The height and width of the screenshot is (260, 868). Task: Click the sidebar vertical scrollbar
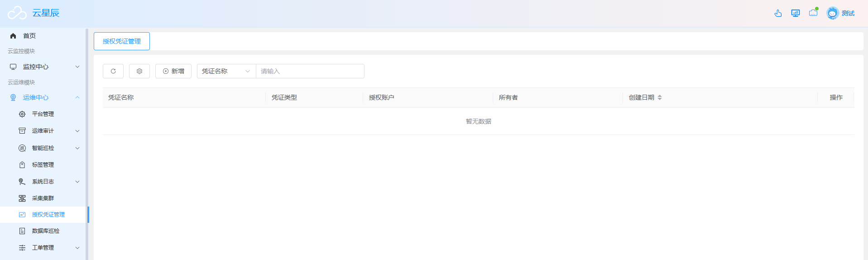tap(87, 144)
